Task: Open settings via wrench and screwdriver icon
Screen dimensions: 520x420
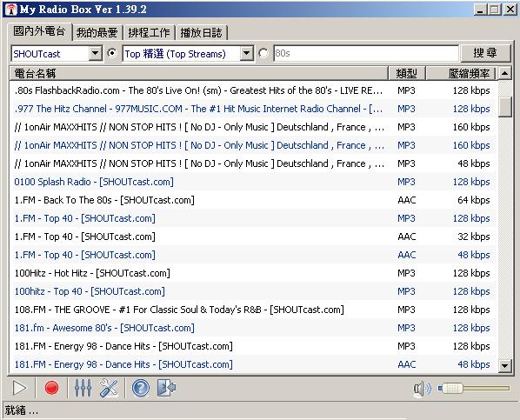Action: point(109,388)
